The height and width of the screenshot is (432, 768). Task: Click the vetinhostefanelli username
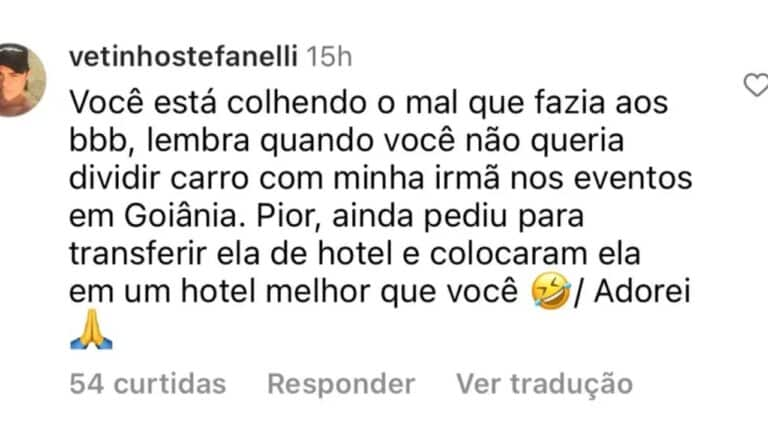pyautogui.click(x=182, y=57)
